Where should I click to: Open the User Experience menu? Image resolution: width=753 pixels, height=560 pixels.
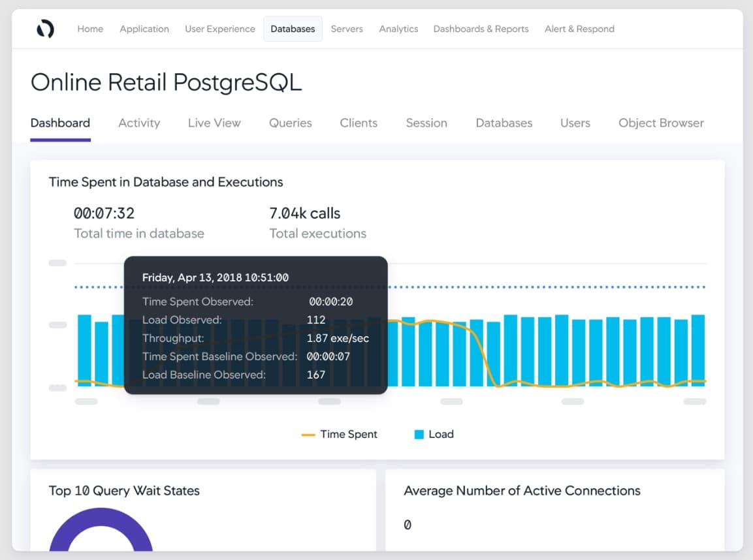220,29
